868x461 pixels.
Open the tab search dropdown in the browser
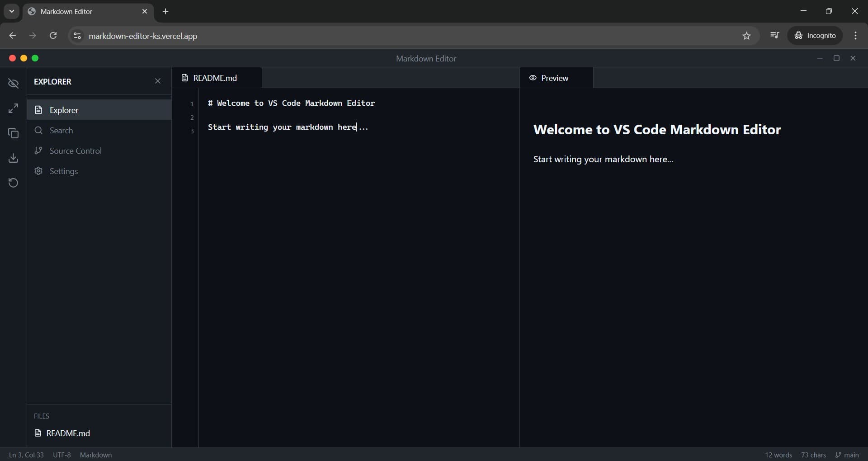11,11
